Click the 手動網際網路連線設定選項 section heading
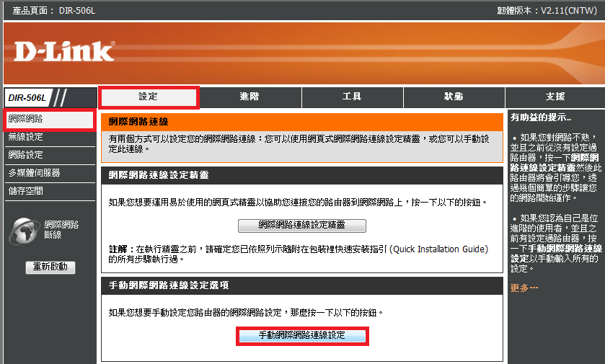The height and width of the screenshot is (364, 605). [169, 285]
